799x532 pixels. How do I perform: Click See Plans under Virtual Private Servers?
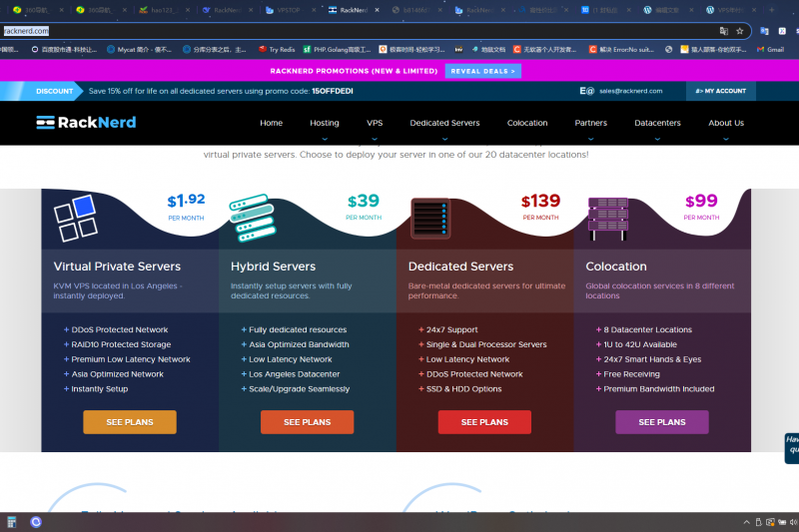point(130,422)
